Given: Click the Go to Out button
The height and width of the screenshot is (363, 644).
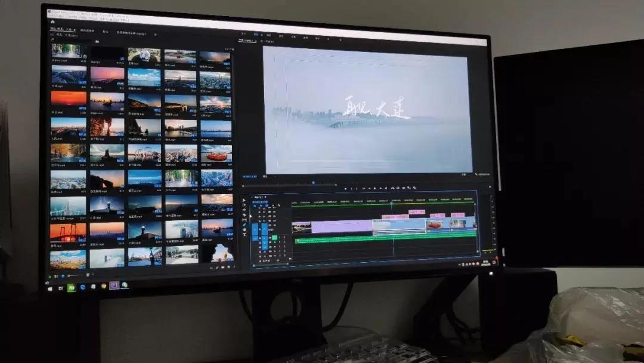Looking at the screenshot, I should pos(386,188).
